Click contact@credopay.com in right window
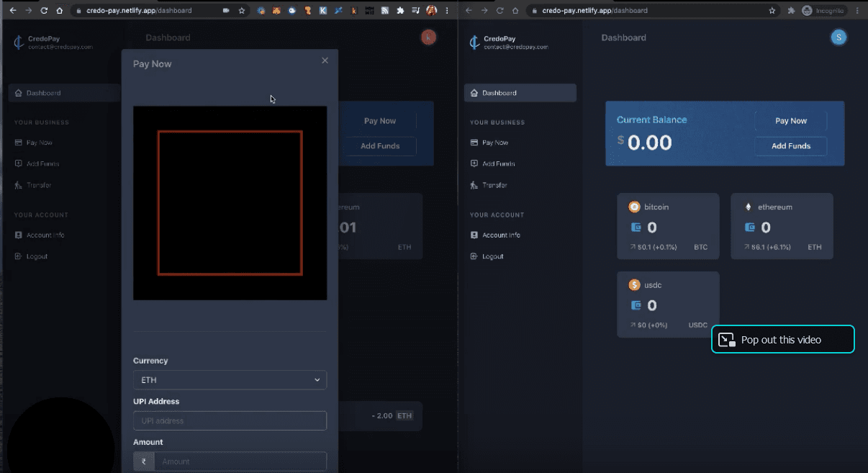 coord(515,47)
